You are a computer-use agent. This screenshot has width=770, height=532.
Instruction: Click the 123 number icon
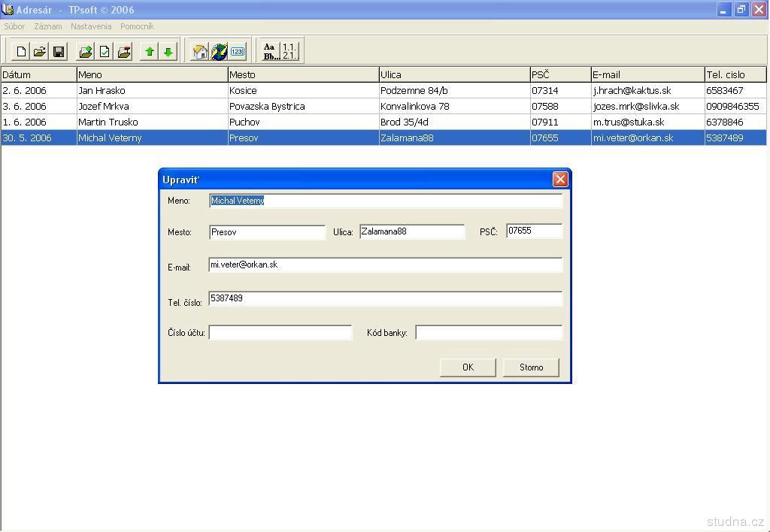tap(238, 52)
